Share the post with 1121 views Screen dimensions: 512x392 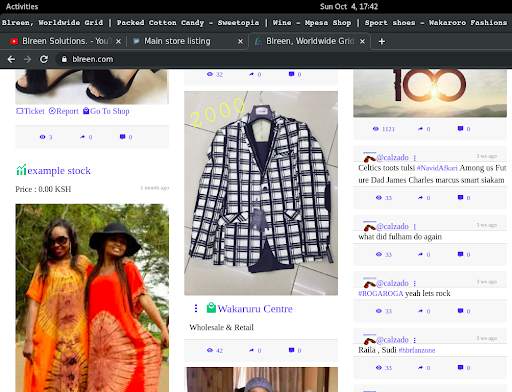click(x=420, y=129)
